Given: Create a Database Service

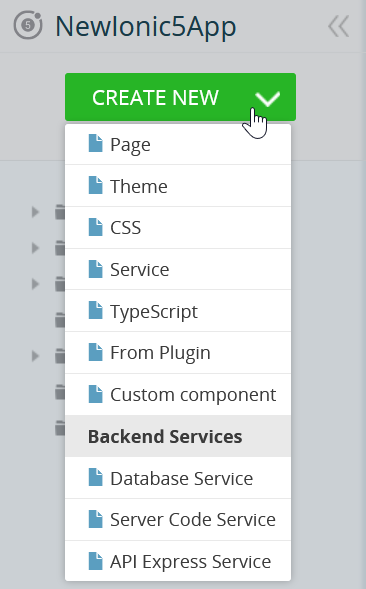Looking at the screenshot, I should [x=178, y=478].
